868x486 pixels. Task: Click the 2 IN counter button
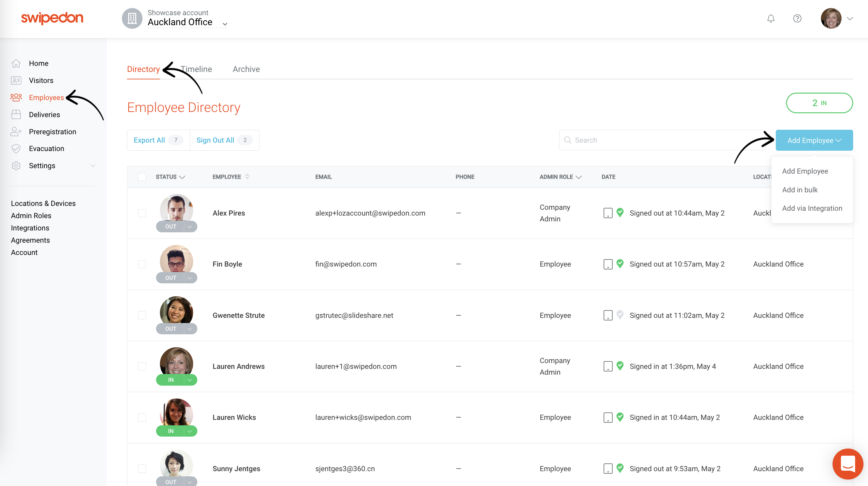[819, 103]
